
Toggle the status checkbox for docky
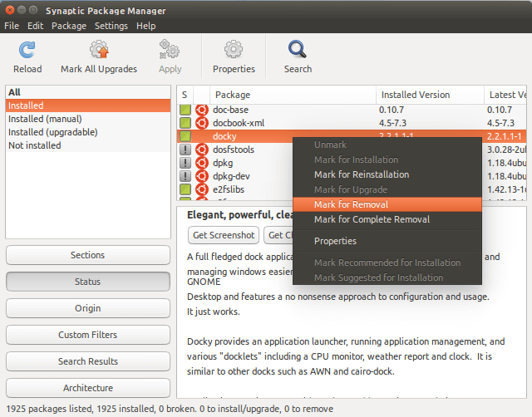185,136
